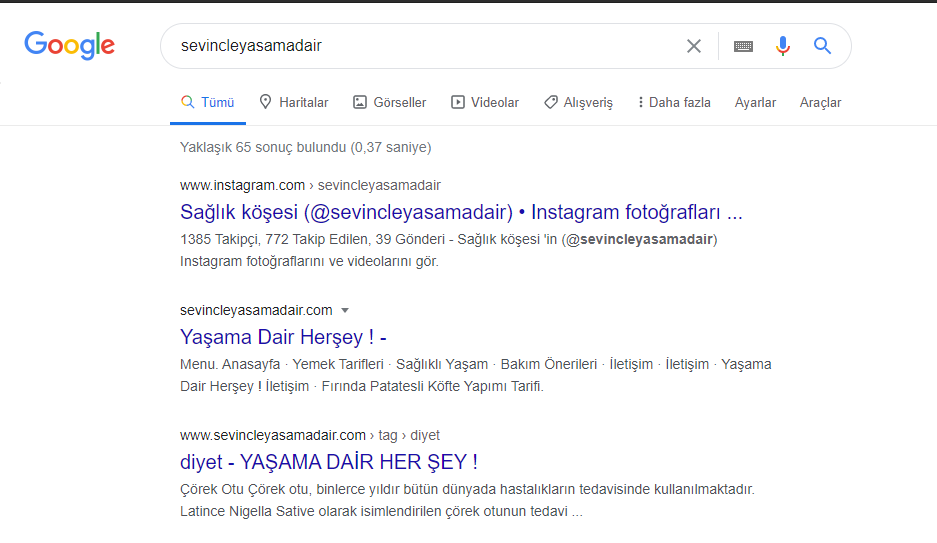
Task: Open Ayarlar settings menu
Action: 755,103
